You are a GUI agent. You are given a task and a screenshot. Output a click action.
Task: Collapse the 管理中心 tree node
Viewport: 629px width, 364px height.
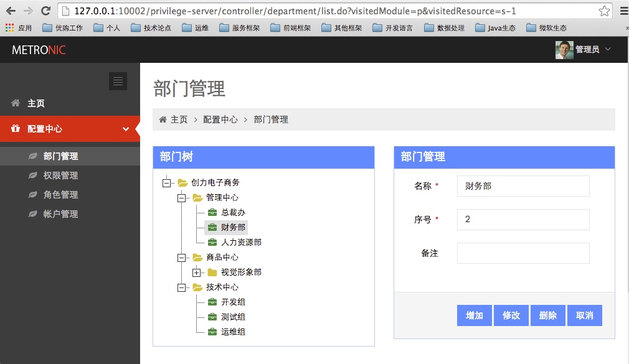181,198
